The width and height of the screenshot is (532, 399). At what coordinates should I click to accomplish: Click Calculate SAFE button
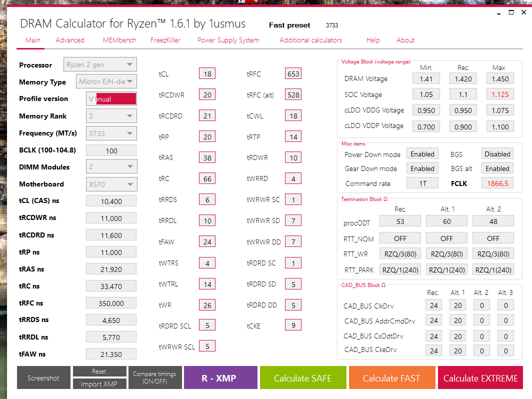[x=303, y=377]
